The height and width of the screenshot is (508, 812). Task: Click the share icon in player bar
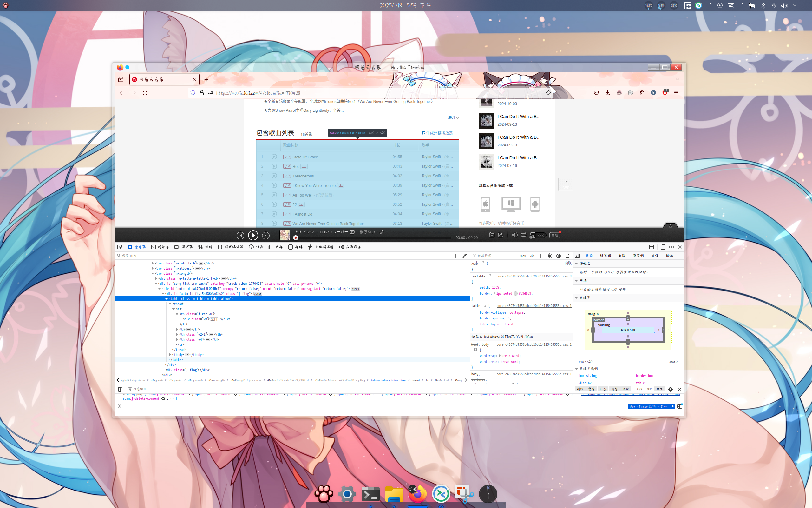[x=500, y=235]
